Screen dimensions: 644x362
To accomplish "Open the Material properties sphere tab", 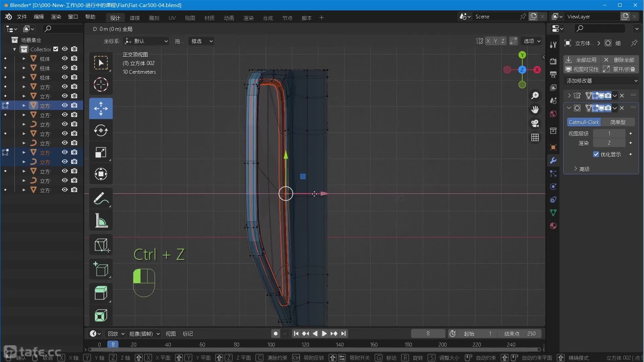I will pos(553,226).
